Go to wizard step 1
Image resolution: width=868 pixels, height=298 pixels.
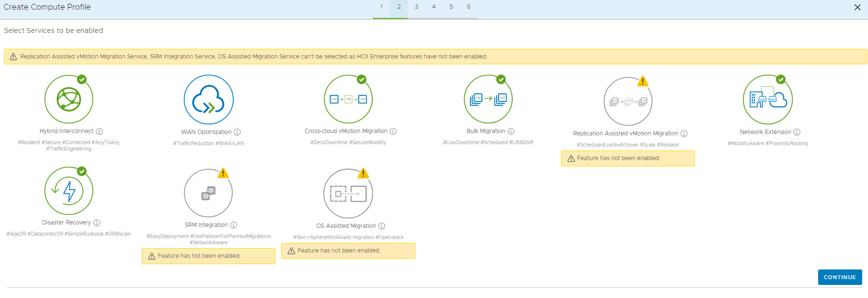[x=381, y=7]
